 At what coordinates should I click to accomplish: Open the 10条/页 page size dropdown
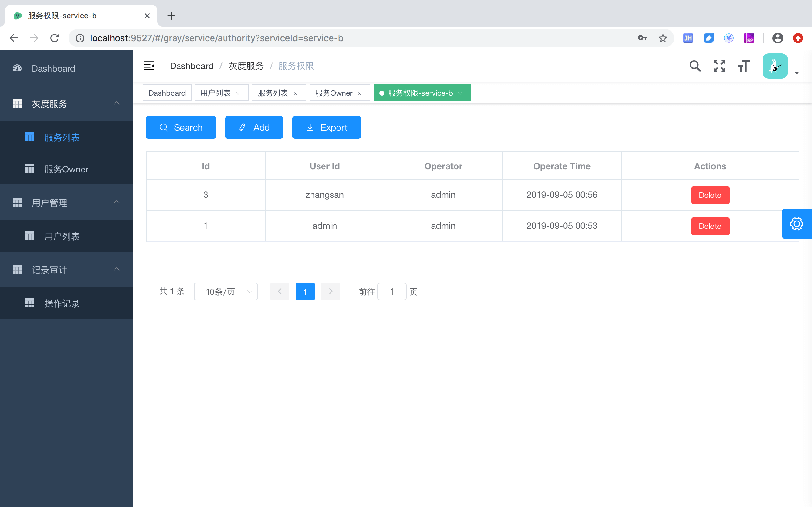click(x=226, y=292)
